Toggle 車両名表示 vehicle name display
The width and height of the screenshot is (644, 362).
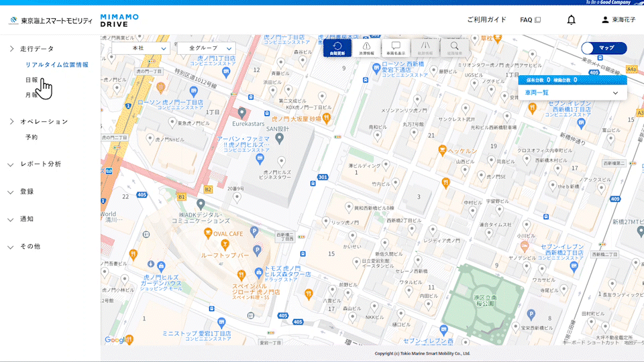tap(396, 48)
